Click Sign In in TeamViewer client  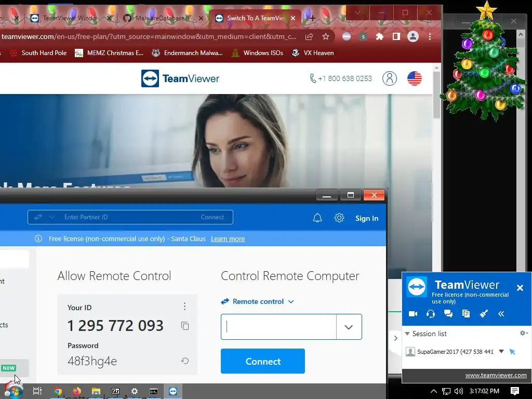tap(367, 218)
